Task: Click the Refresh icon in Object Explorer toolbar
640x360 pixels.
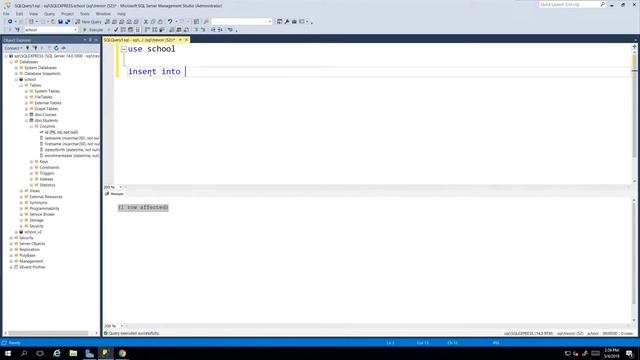Action: [56, 48]
